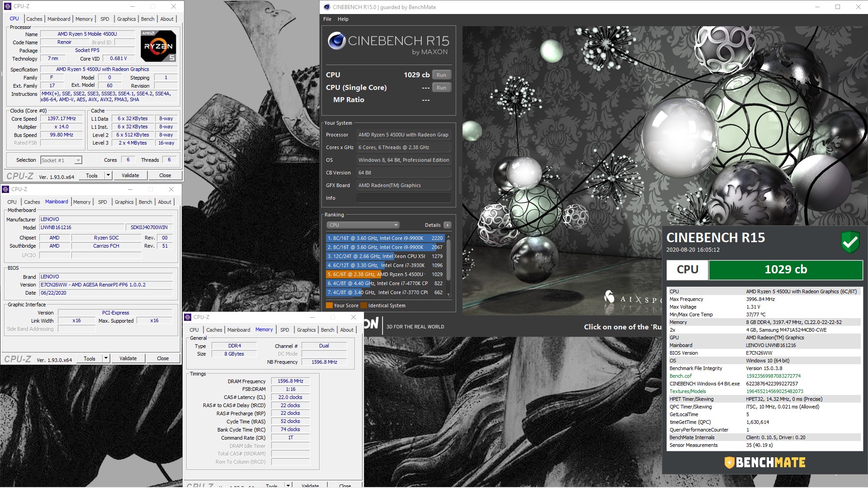Click Close button in top CPU-Z window
This screenshot has width=868, height=488.
(165, 175)
